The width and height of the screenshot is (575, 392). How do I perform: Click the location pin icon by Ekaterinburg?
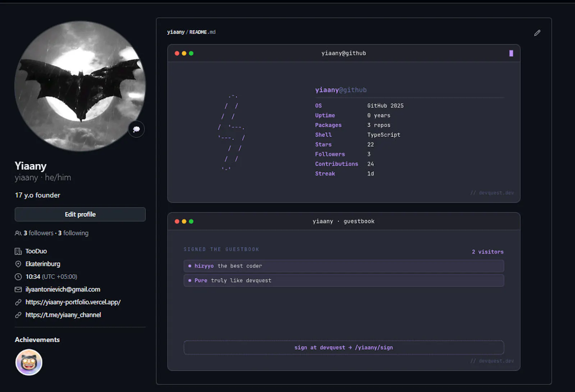(x=18, y=264)
